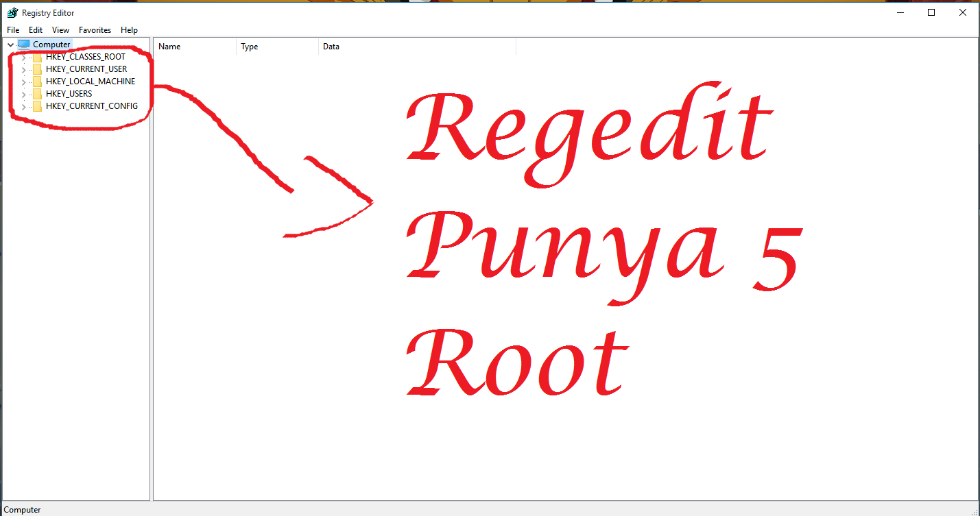The height and width of the screenshot is (516, 980).
Task: Select the HKEY_USERS folder icon
Action: 37,93
